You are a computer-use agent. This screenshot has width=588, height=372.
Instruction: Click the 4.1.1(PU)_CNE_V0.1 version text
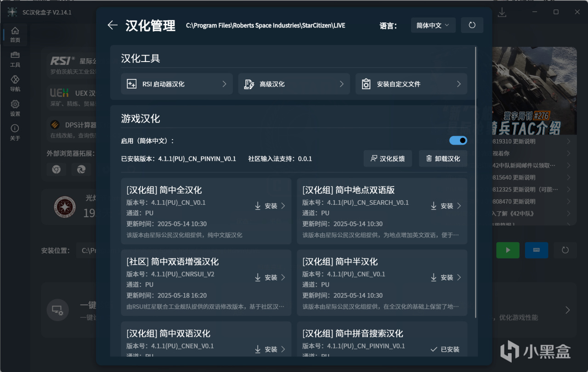point(356,274)
